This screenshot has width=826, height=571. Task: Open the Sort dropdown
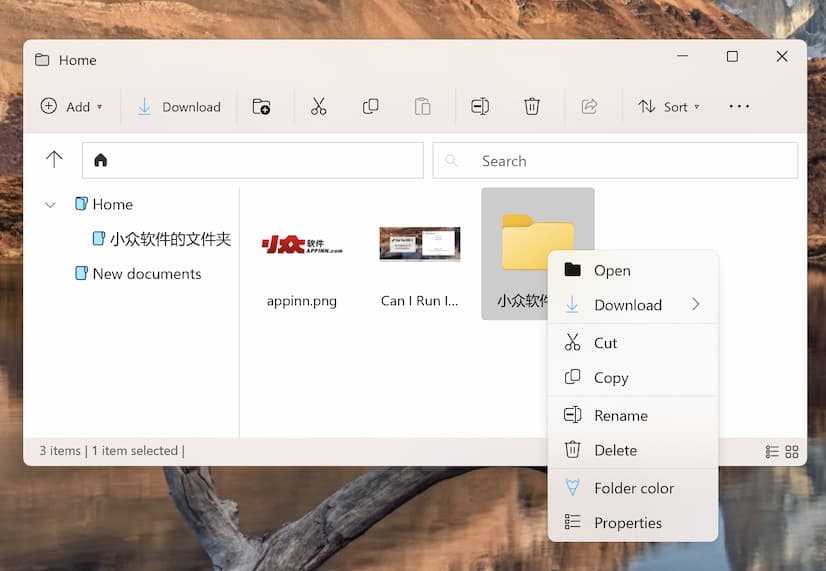click(x=668, y=107)
